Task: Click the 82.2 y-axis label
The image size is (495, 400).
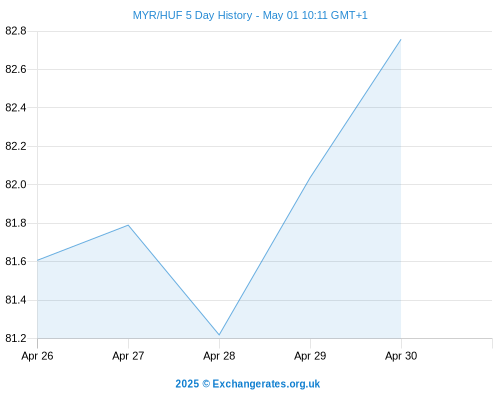Action: tap(16, 146)
